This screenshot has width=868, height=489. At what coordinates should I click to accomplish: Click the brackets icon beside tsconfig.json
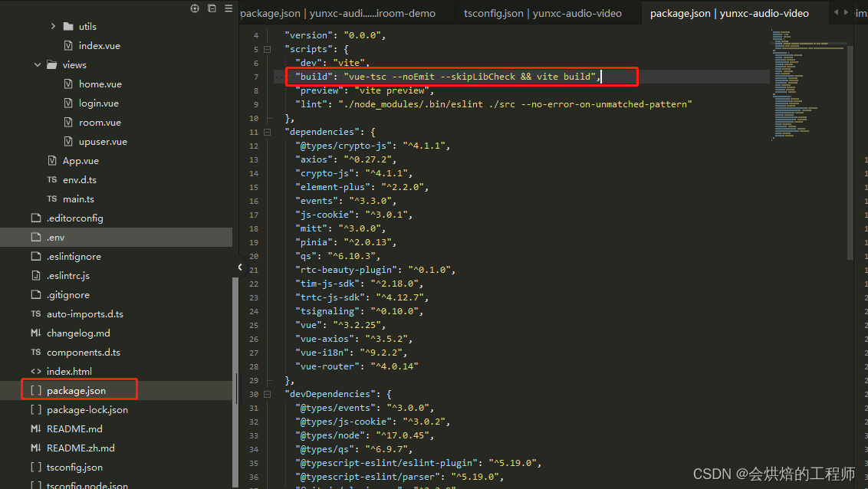(x=36, y=467)
